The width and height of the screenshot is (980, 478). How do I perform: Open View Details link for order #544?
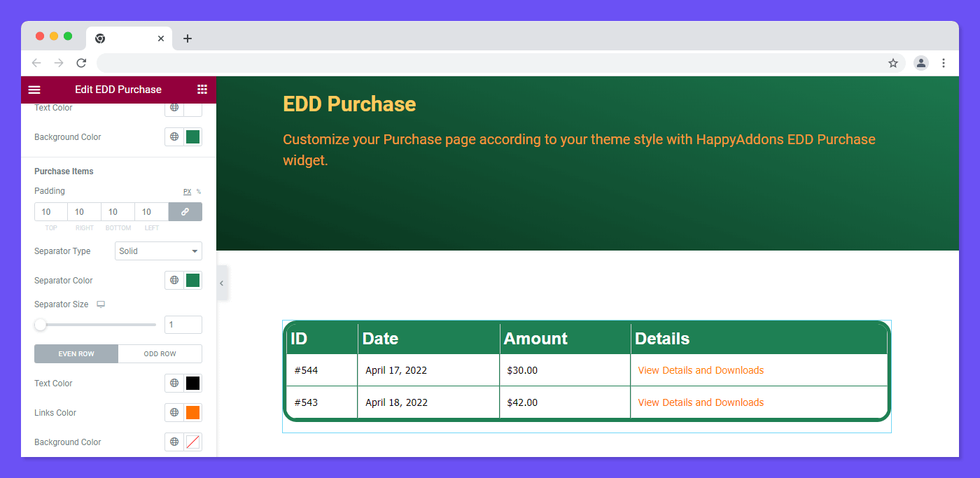click(701, 370)
